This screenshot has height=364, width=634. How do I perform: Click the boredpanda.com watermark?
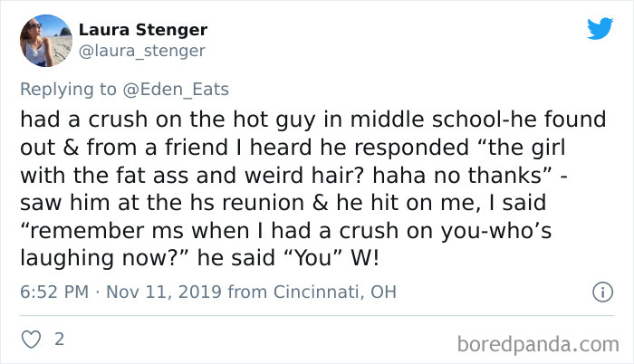point(538,345)
